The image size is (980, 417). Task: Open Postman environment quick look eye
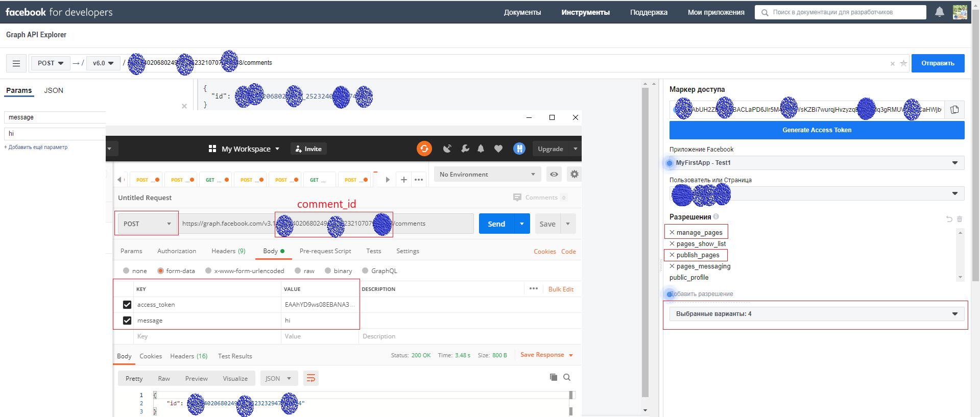[554, 174]
